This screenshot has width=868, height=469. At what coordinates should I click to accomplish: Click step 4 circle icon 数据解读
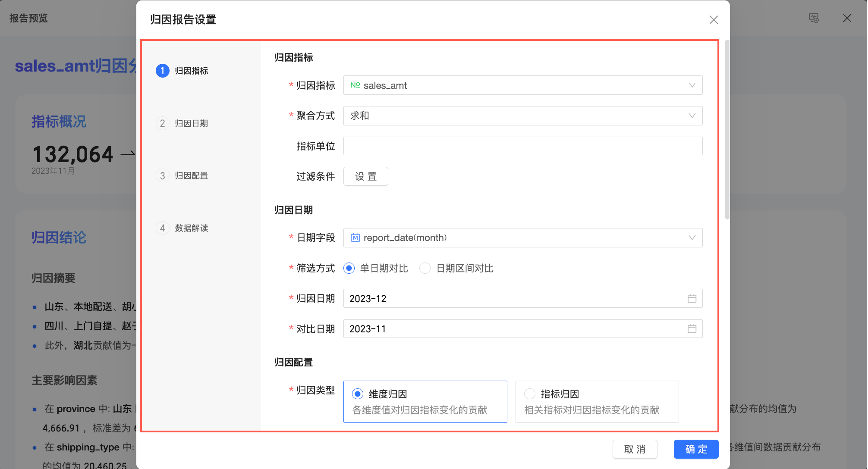tap(163, 228)
